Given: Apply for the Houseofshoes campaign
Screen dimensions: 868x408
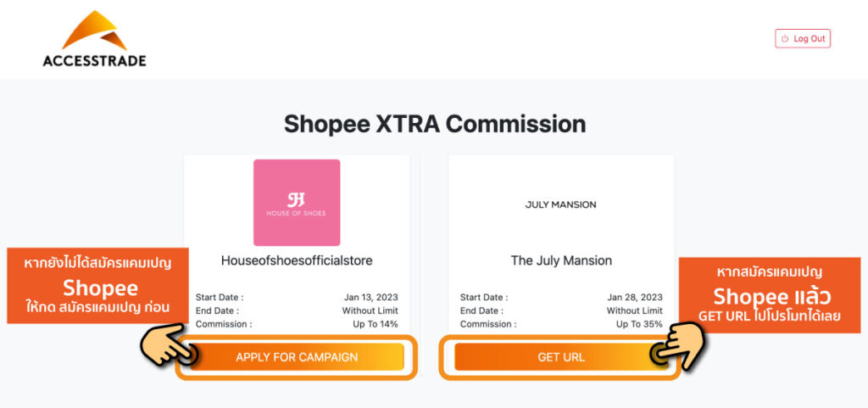Looking at the screenshot, I should pyautogui.click(x=297, y=357).
